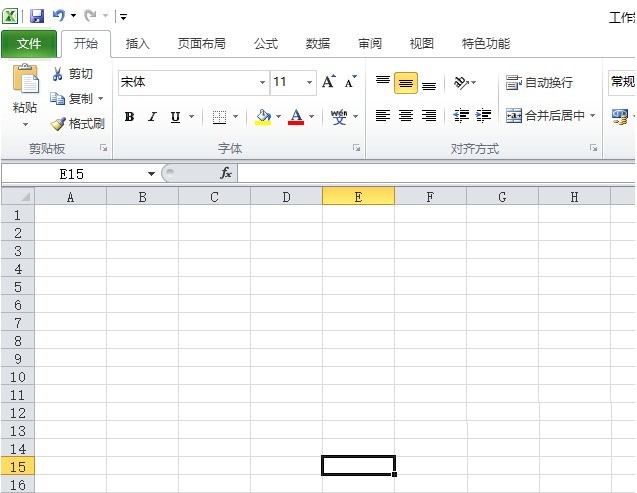Toggle align text right
The height and width of the screenshot is (493, 637).
pyautogui.click(x=429, y=116)
